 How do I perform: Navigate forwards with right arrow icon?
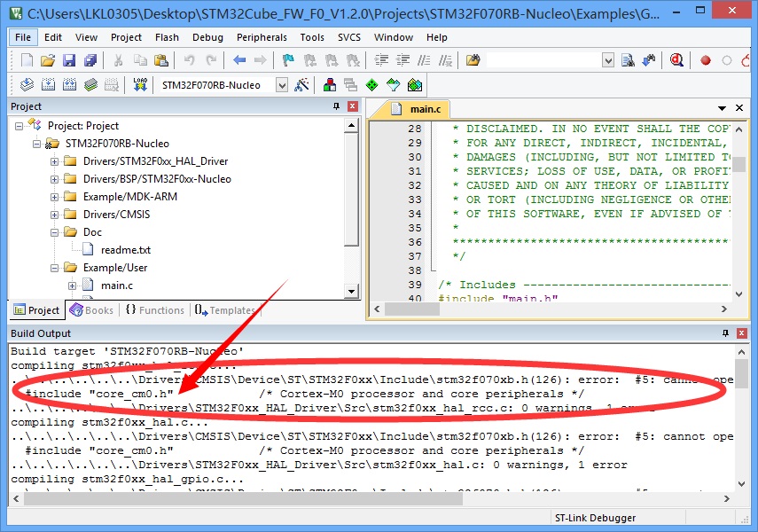pos(260,60)
